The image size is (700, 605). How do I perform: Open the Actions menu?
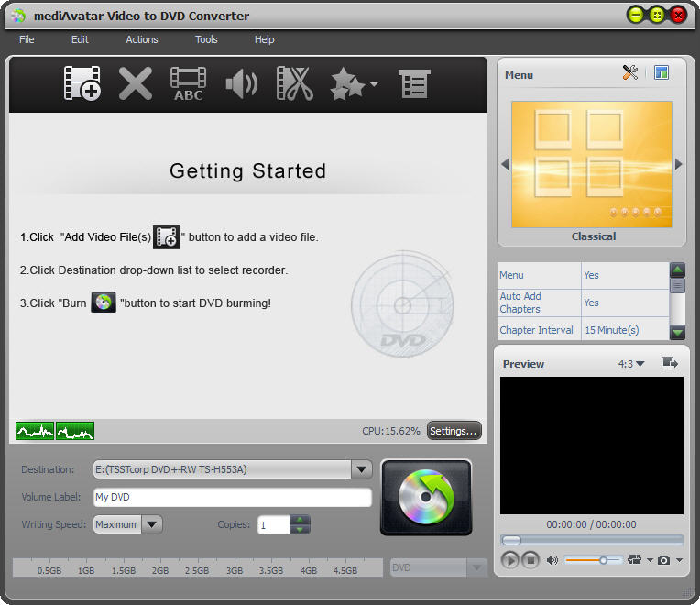(x=141, y=39)
